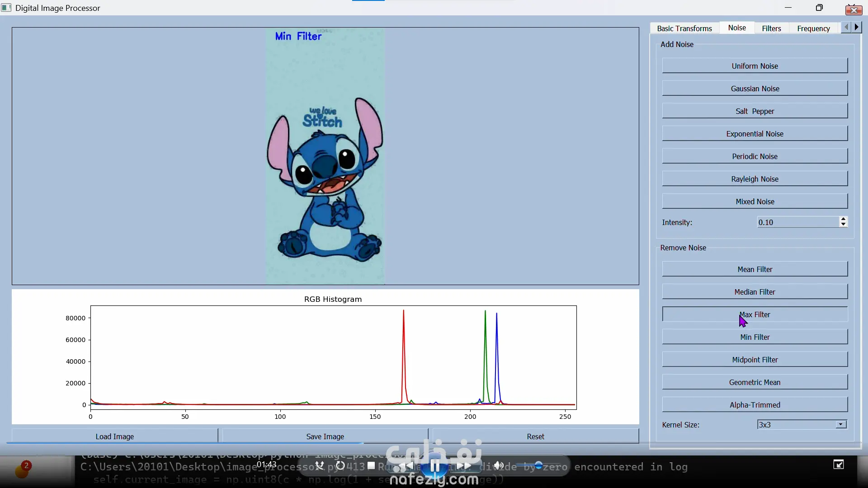Image resolution: width=868 pixels, height=488 pixels.
Task: Click the repeat icon in media controls
Action: (340, 465)
